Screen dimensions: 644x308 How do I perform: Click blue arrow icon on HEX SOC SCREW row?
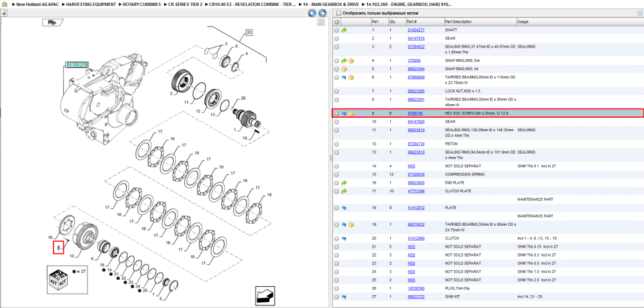point(344,113)
